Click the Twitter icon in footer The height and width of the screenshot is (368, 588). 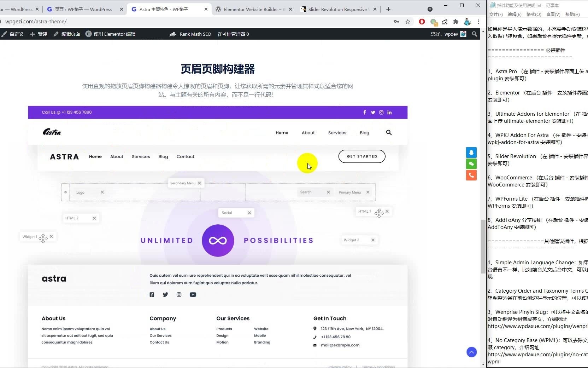click(x=165, y=294)
